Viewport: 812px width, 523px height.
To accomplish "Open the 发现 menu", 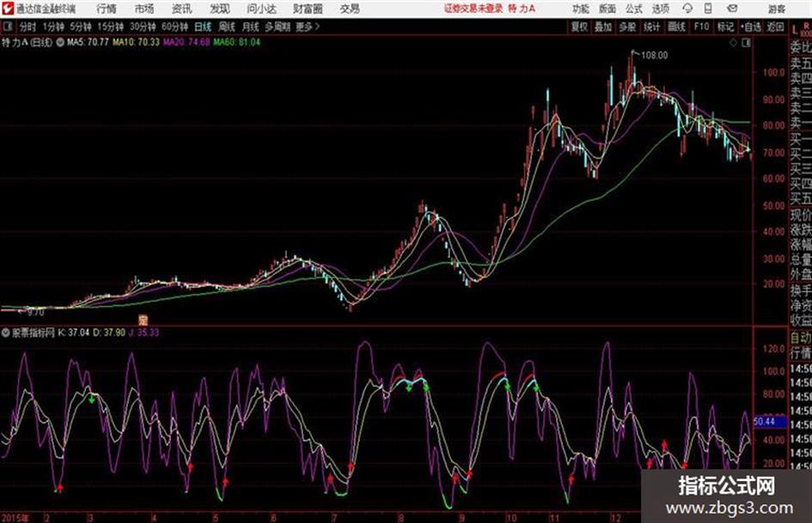I will point(220,9).
